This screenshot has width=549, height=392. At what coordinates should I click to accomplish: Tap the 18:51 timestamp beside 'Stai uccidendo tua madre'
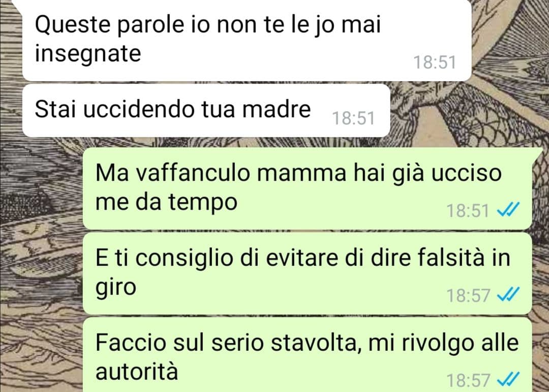[353, 118]
